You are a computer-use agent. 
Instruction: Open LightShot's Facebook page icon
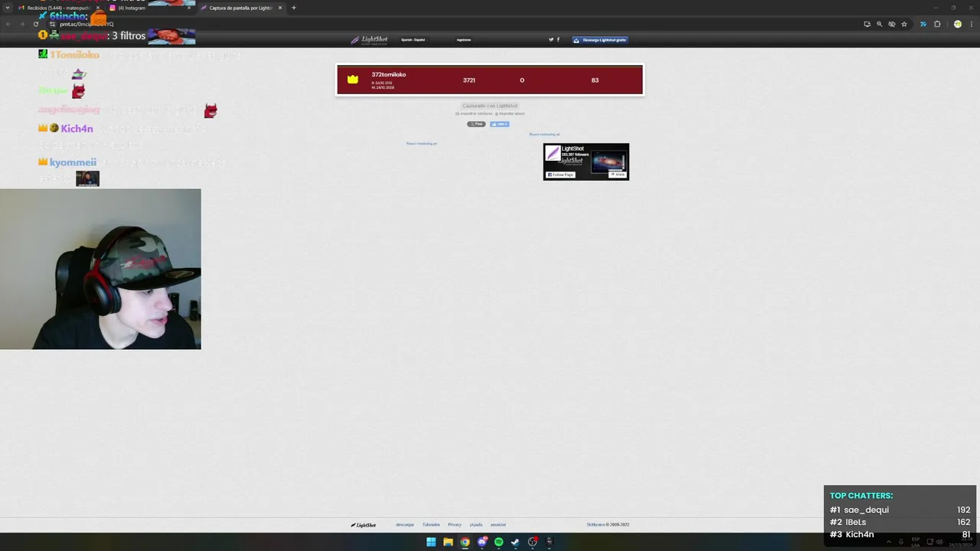(558, 40)
